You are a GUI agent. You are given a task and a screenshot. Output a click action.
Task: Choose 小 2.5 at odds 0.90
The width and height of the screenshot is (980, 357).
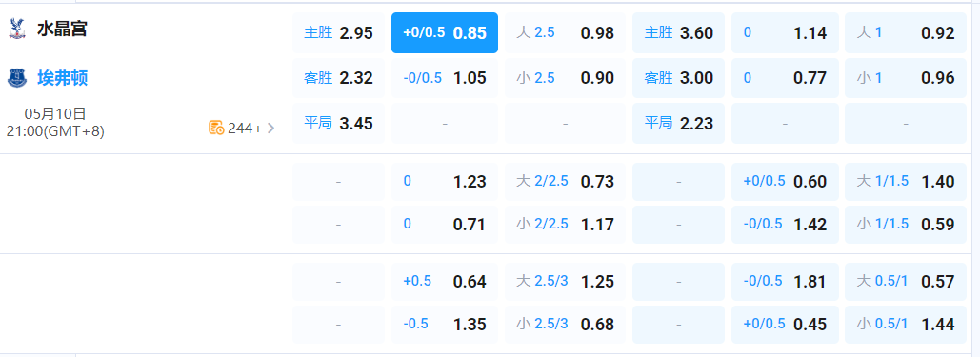coord(565,78)
